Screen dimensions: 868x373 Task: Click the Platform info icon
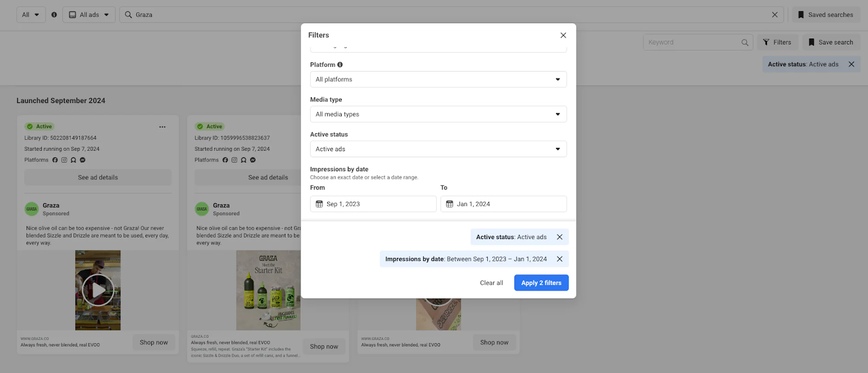(340, 65)
